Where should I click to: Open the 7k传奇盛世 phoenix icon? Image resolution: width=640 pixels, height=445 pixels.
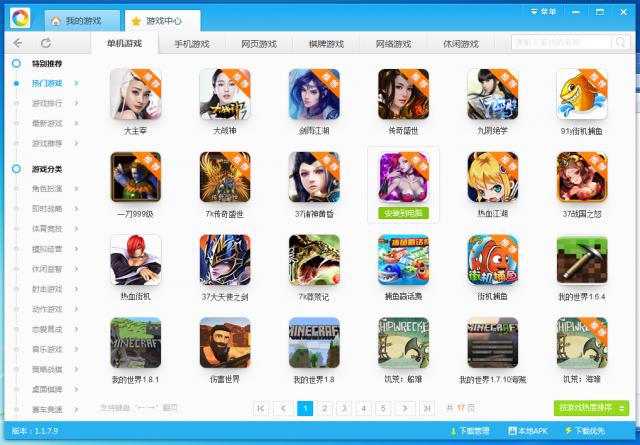[x=225, y=177]
